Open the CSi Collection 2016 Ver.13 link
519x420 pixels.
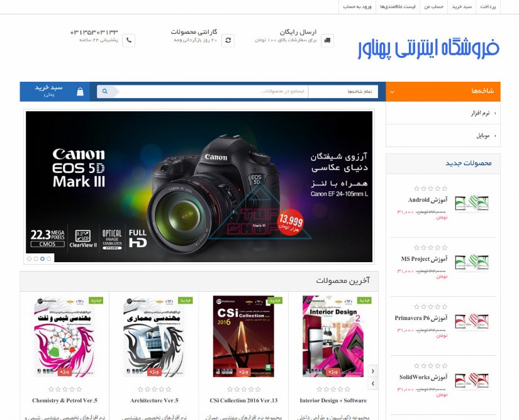pos(244,401)
